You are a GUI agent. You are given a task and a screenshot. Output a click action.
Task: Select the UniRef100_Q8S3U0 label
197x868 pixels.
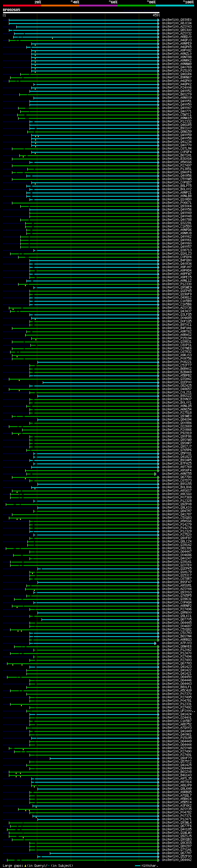(x=176, y=30)
